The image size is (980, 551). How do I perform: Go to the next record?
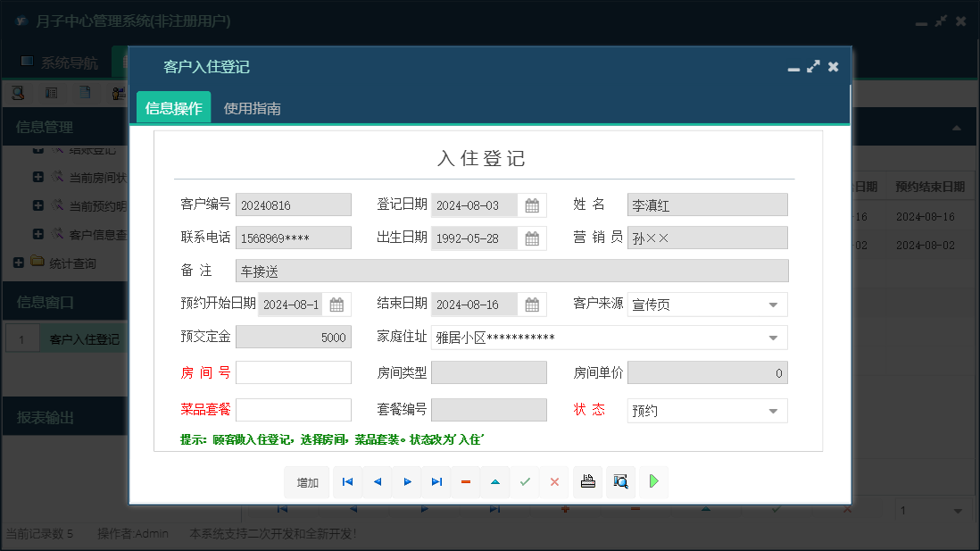click(x=407, y=482)
